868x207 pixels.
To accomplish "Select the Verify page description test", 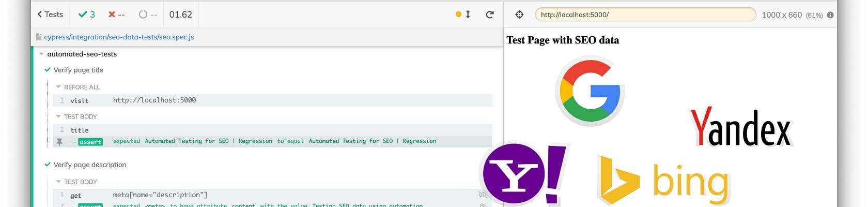I will pyautogui.click(x=89, y=165).
